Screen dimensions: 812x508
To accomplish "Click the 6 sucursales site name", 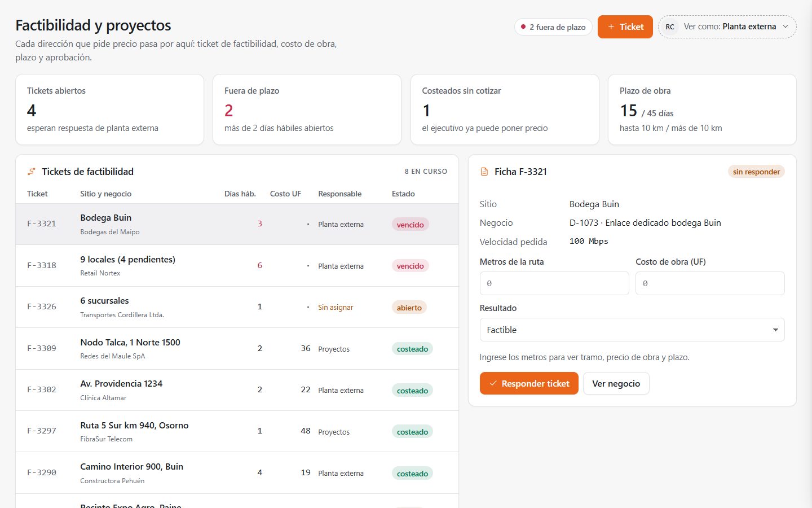I will [x=104, y=300].
